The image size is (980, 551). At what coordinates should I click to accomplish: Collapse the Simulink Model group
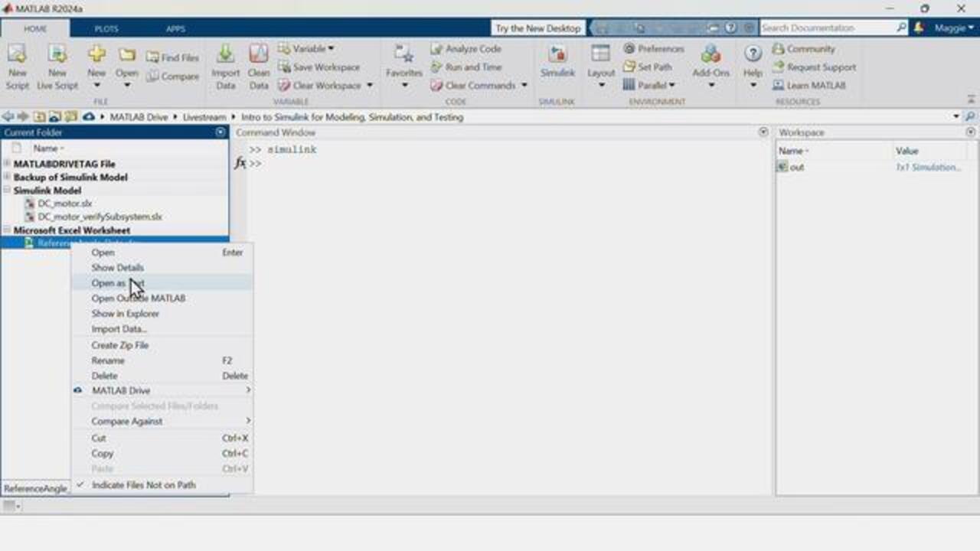click(7, 191)
